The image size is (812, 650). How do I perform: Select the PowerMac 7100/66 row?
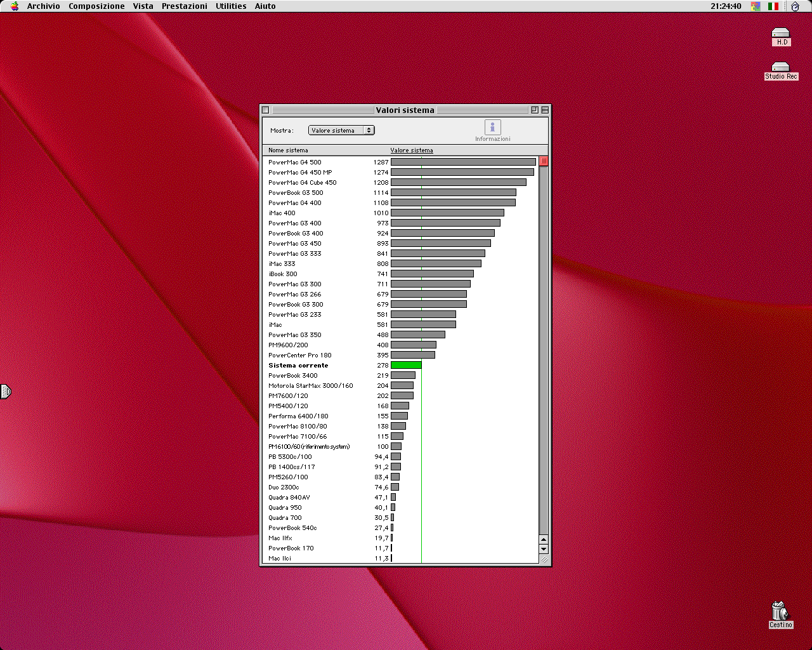coord(401,436)
